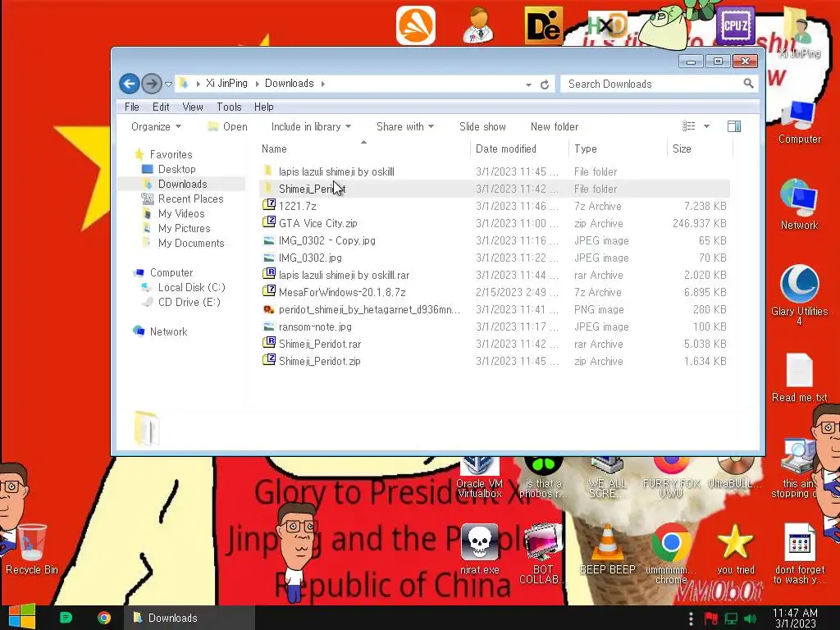Viewport: 840px width, 630px height.
Task: Expand the arrow after Downloads breadcrumb
Action: (x=323, y=84)
